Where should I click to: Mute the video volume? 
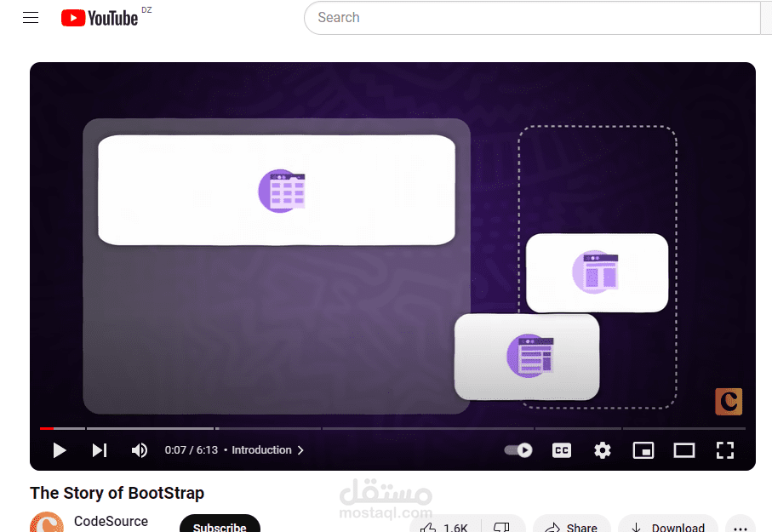click(140, 450)
